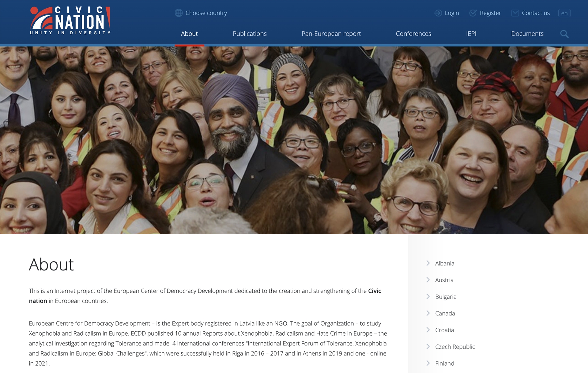Select the Conferences menu item
Image resolution: width=588 pixels, height=373 pixels.
413,34
